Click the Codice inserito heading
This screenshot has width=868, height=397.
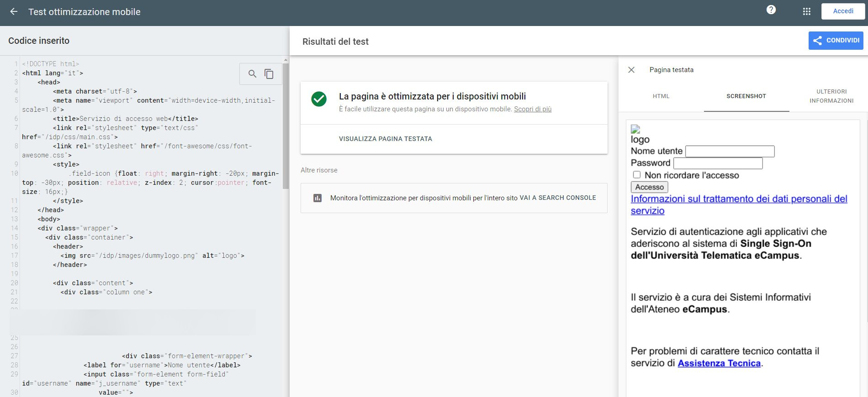click(x=39, y=41)
